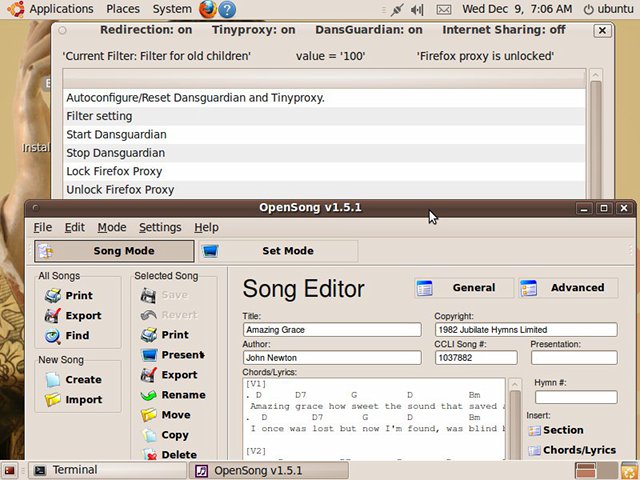Click the Export icon under All Songs
The height and width of the screenshot is (480, 640).
[x=53, y=316]
